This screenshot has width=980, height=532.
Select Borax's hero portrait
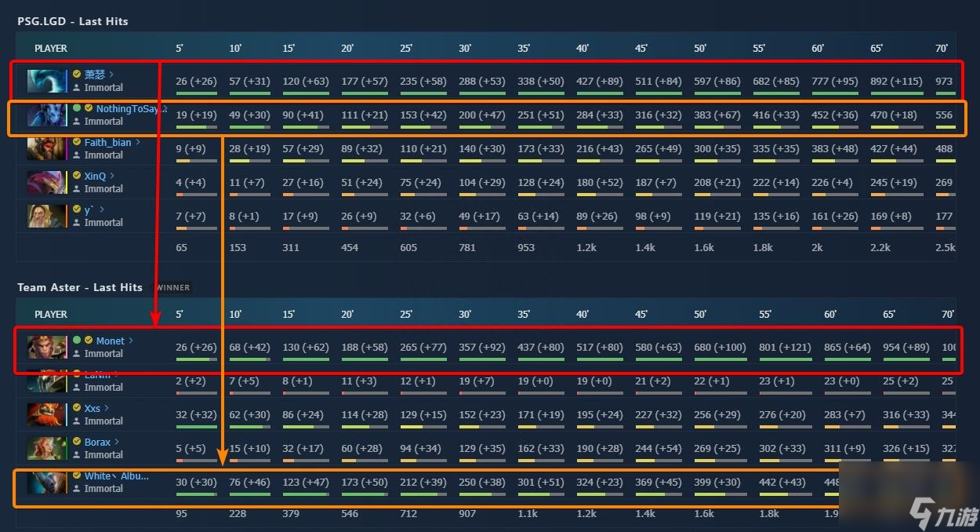coord(47,448)
